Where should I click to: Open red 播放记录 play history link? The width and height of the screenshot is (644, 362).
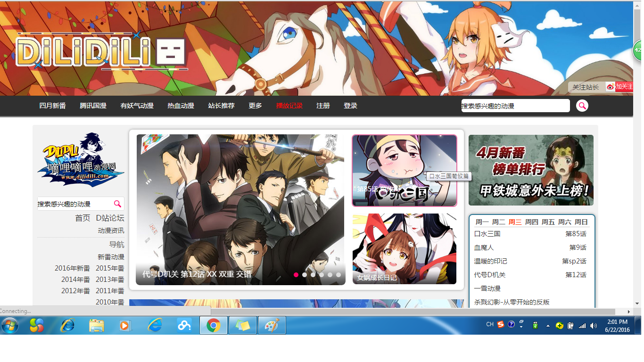coord(289,106)
